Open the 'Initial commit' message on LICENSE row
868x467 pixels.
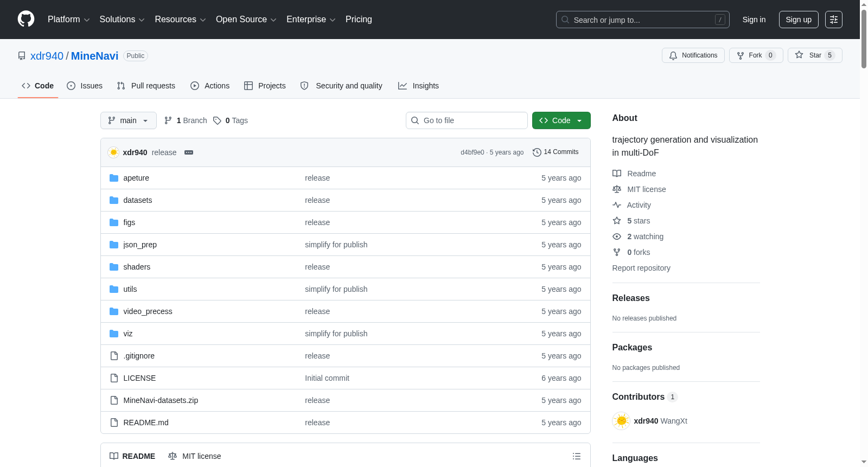pyautogui.click(x=327, y=378)
